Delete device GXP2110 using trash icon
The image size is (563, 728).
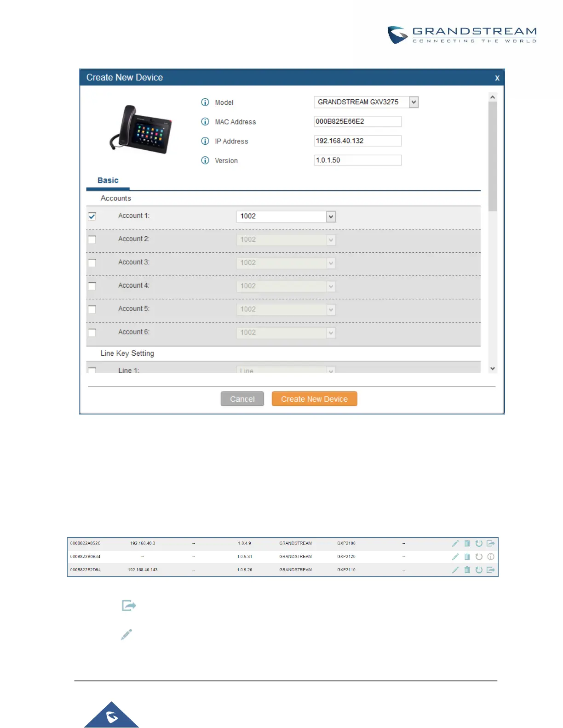[467, 570]
